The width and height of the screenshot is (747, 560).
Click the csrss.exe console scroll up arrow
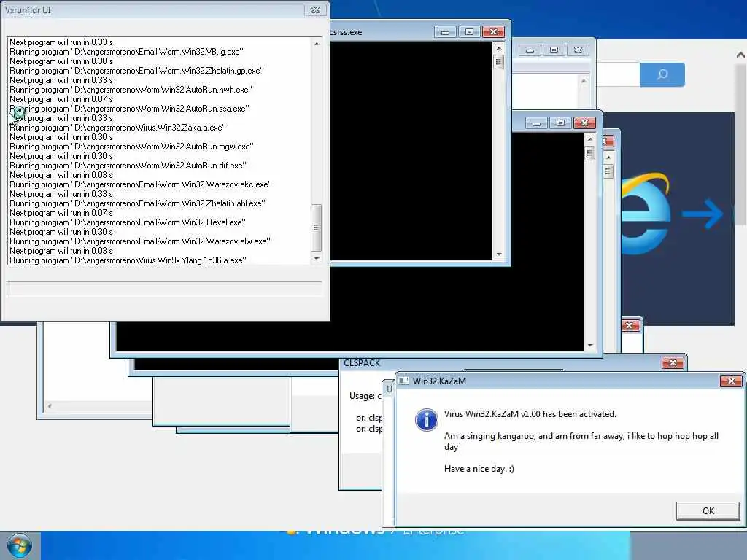[499, 48]
